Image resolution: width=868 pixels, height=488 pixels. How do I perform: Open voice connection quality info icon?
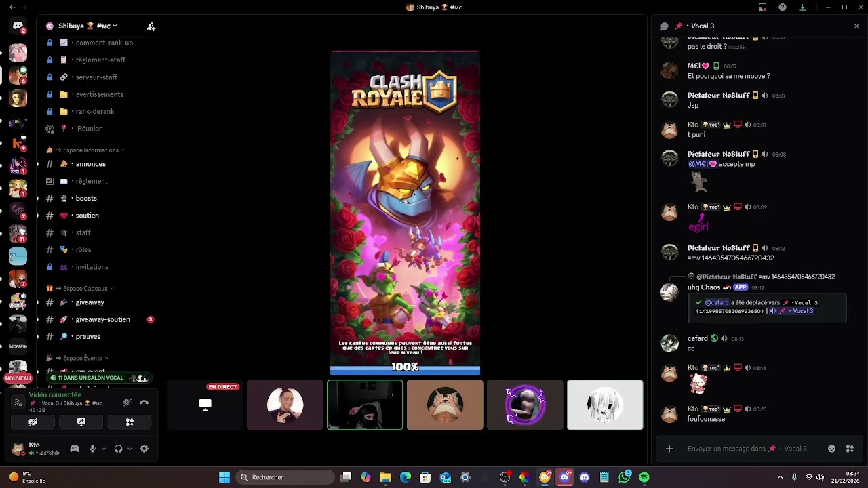[x=18, y=403]
